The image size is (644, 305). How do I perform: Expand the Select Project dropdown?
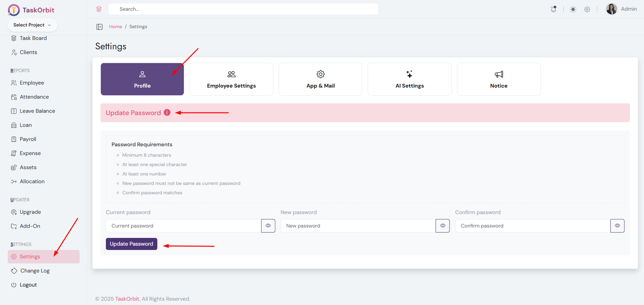click(32, 25)
